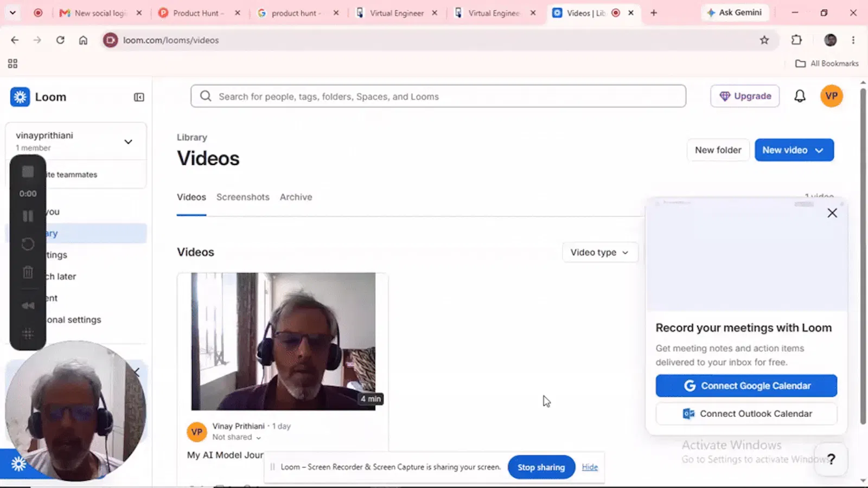Screen dimensions: 868x488
Task: Open the New video dropdown
Action: 794,150
